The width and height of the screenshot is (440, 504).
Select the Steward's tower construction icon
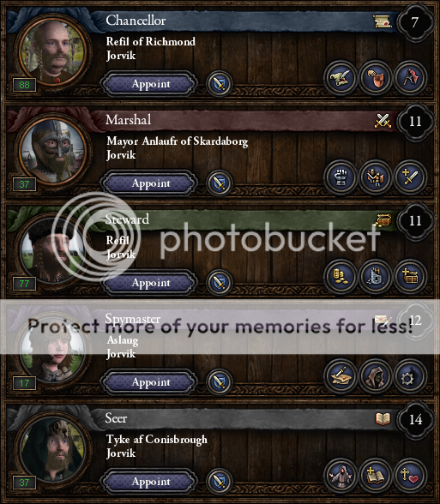point(375,277)
